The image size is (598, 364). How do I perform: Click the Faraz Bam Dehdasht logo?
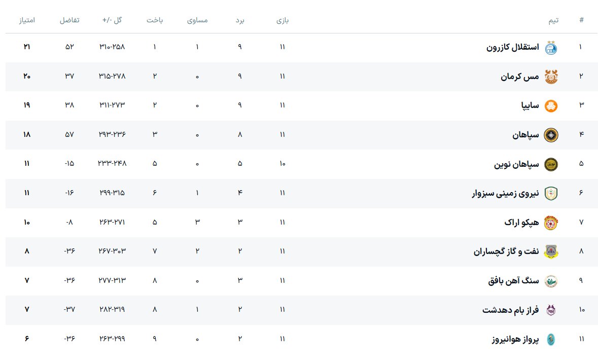(x=551, y=310)
